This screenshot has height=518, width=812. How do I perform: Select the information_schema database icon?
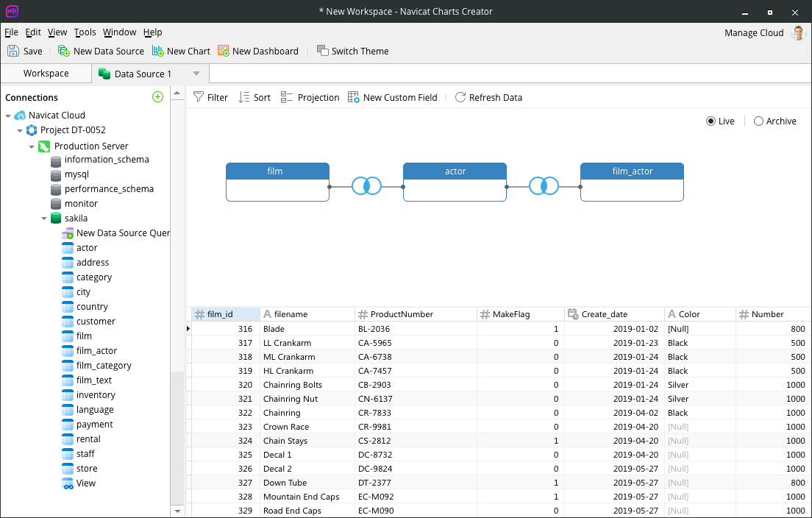coord(56,160)
